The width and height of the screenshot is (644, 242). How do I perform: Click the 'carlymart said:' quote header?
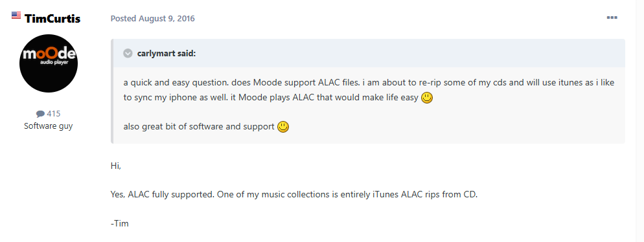pos(167,53)
